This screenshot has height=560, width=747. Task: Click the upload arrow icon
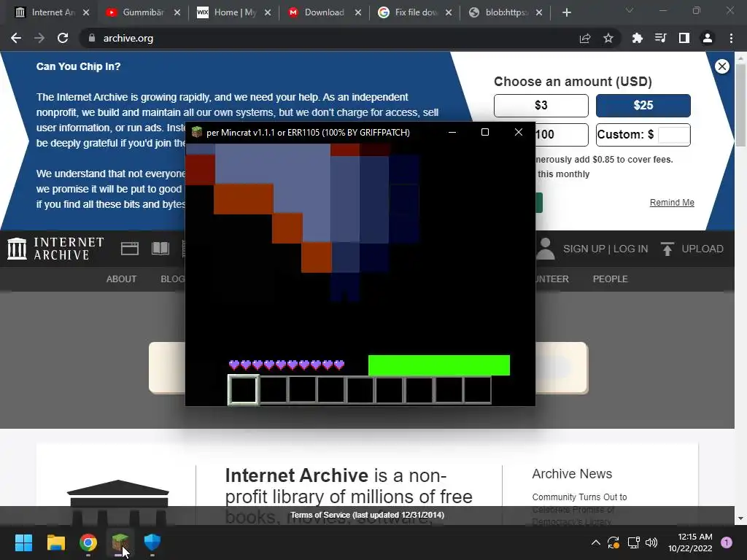[667, 249]
